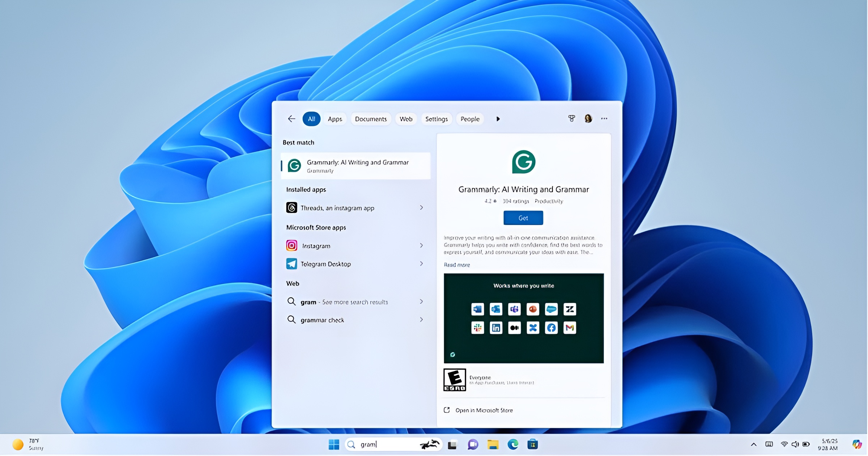868x456 pixels.
Task: Switch to the Settings filter tab
Action: tap(437, 119)
